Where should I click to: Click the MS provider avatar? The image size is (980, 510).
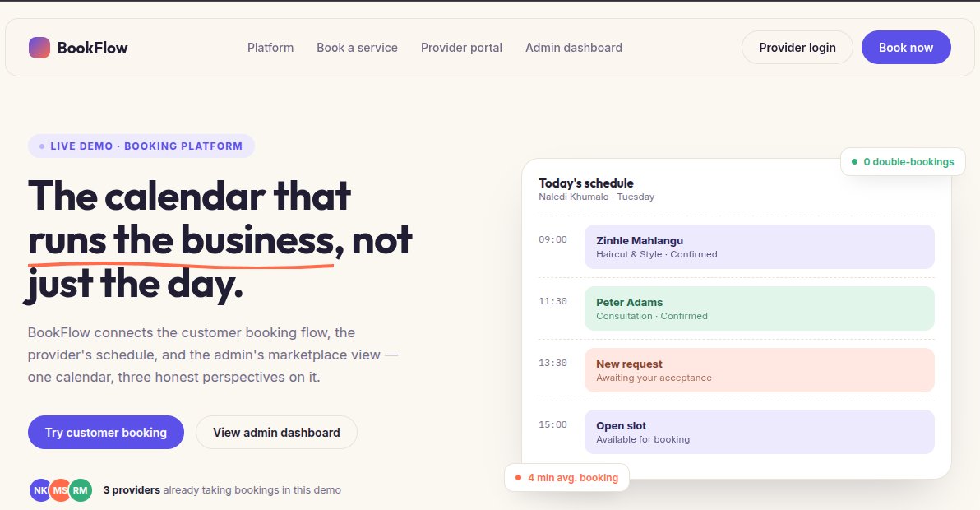(x=60, y=490)
